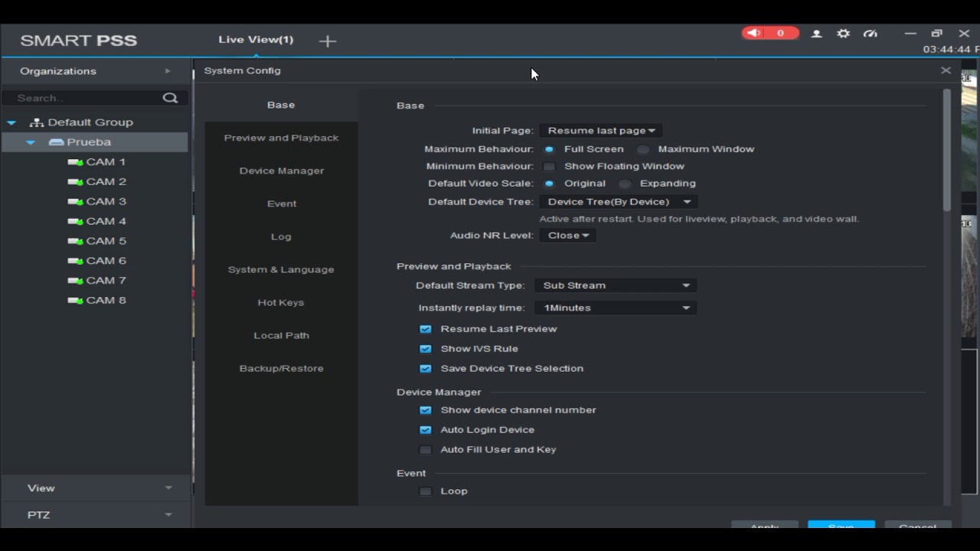This screenshot has height=551, width=980.
Task: Add a new tab with plus icon
Action: click(x=328, y=41)
